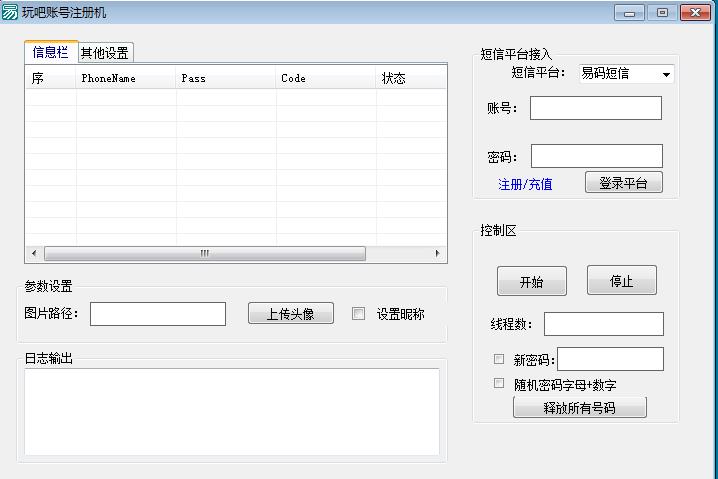
Task: Check the 设置昵称 checkbox
Action: click(359, 314)
